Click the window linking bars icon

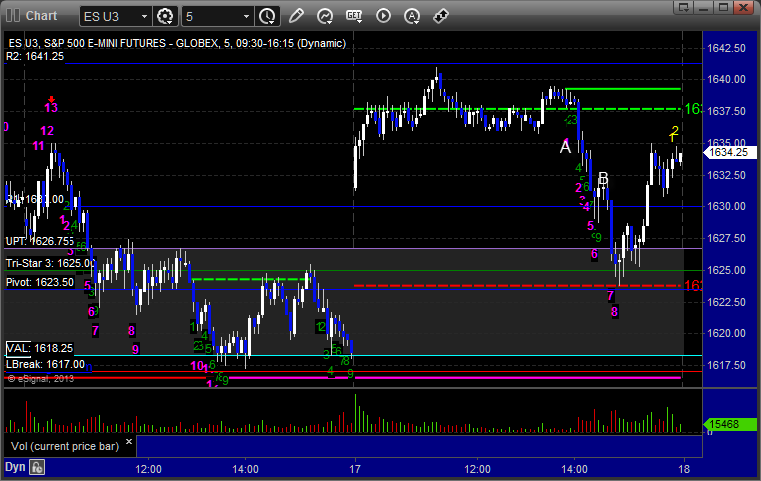[x=13, y=16]
